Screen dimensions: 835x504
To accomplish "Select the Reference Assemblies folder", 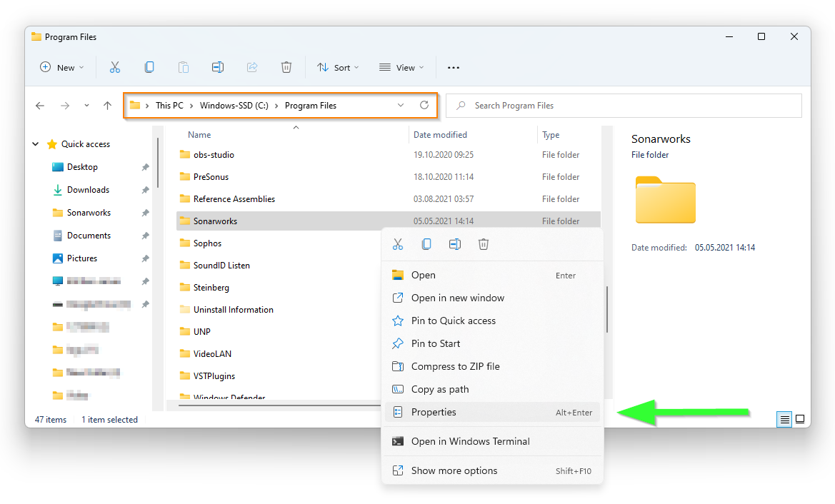I will click(388, 199).
